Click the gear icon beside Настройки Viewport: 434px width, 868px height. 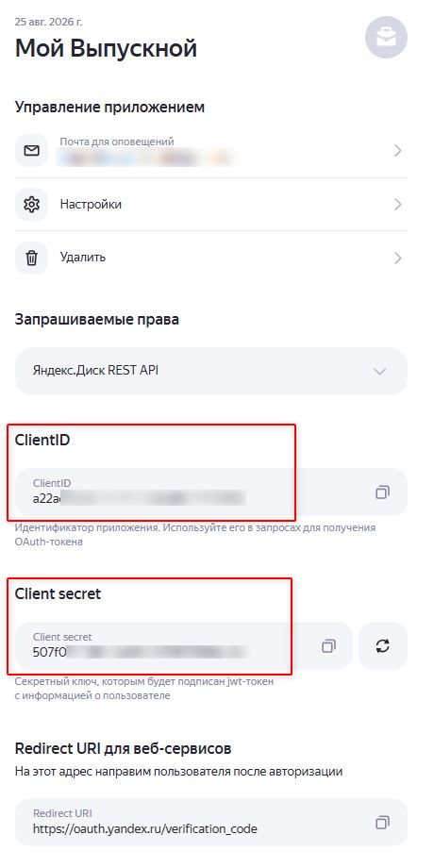(x=31, y=205)
